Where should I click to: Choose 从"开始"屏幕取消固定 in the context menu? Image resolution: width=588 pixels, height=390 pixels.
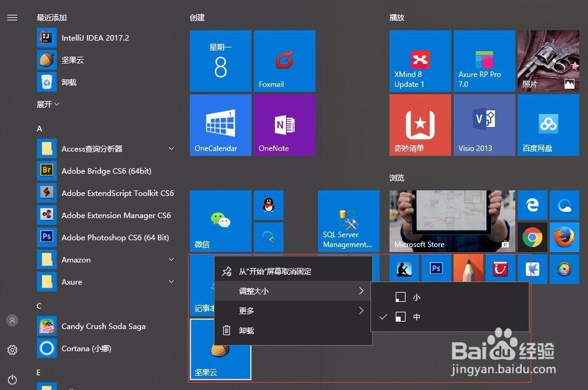tap(293, 271)
